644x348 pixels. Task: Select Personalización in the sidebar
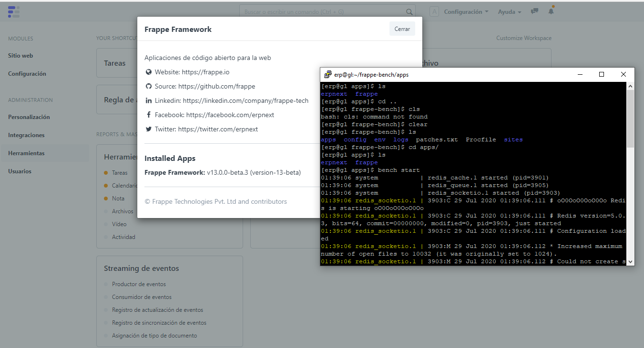[x=29, y=117]
